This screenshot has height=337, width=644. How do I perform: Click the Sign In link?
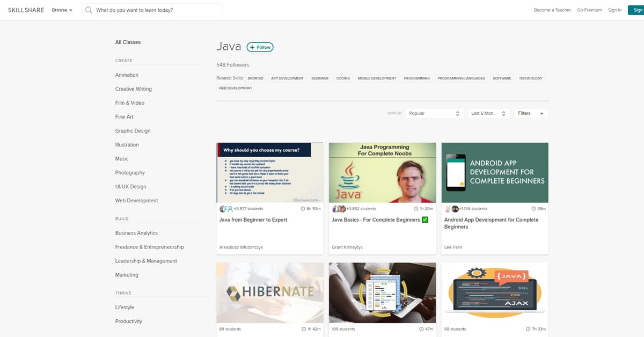614,10
